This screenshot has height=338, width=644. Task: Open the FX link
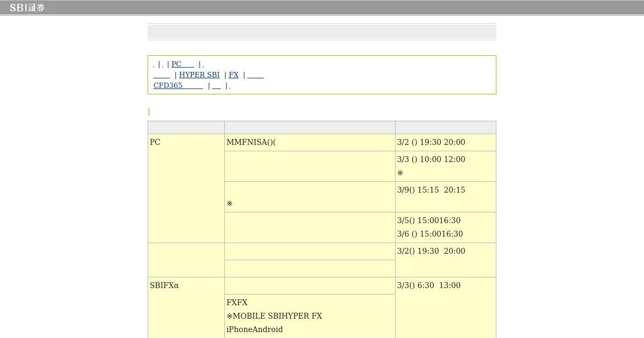233,75
